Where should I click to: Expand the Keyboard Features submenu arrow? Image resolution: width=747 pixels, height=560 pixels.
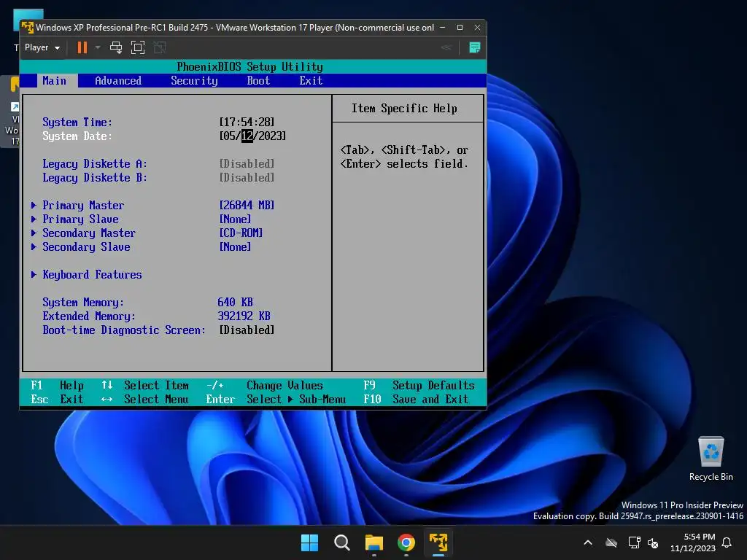(34, 274)
